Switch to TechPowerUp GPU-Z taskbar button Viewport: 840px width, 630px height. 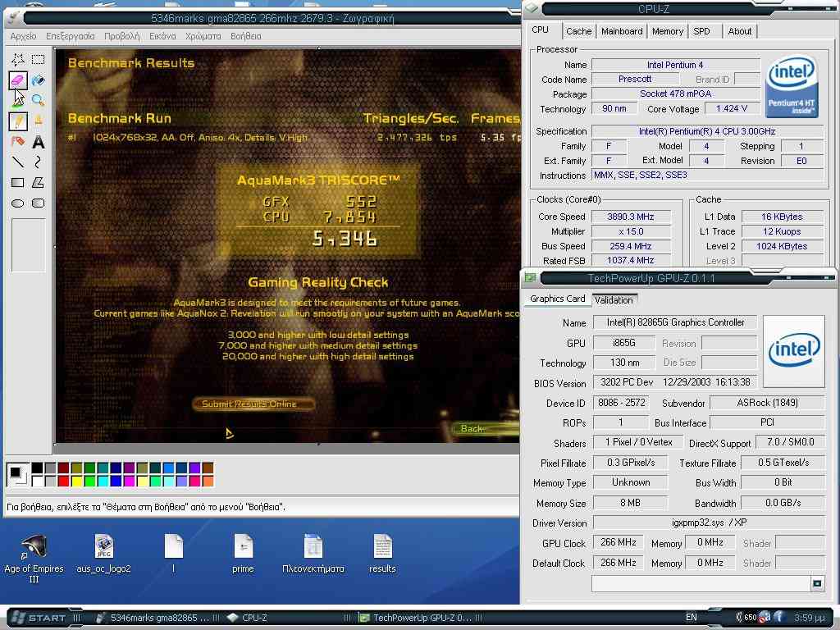[x=421, y=618]
